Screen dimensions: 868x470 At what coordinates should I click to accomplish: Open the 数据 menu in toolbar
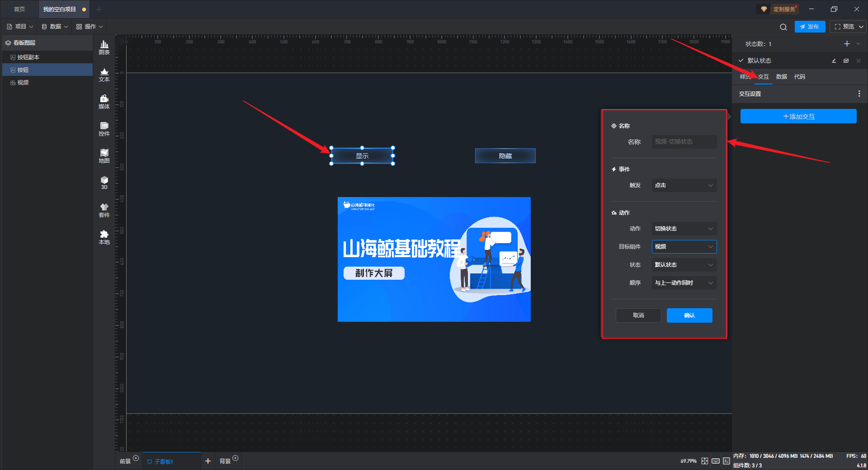click(x=55, y=27)
